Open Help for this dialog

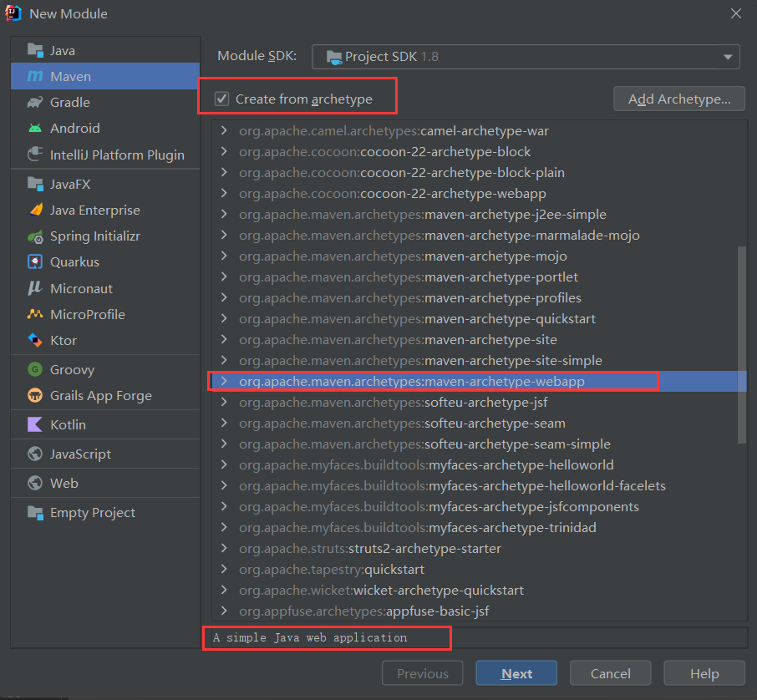point(704,673)
